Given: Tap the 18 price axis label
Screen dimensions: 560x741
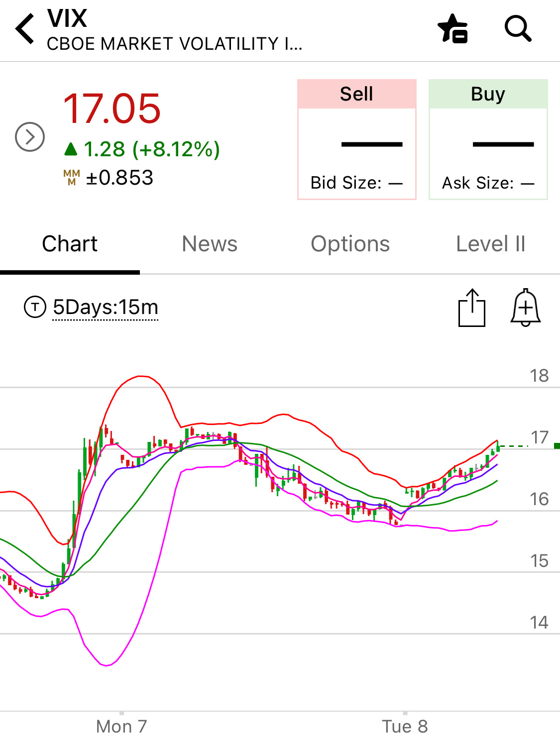Looking at the screenshot, I should (539, 376).
